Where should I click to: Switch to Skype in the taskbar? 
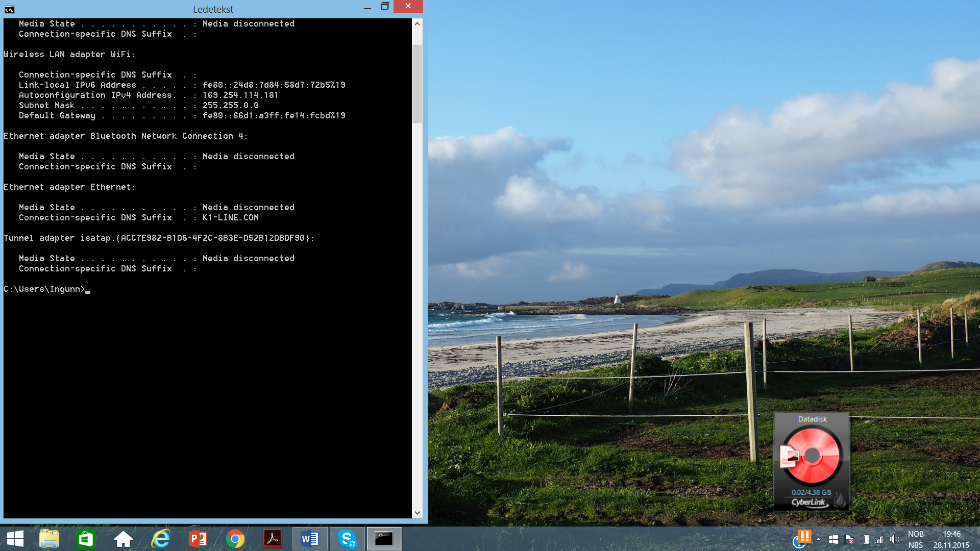click(347, 539)
